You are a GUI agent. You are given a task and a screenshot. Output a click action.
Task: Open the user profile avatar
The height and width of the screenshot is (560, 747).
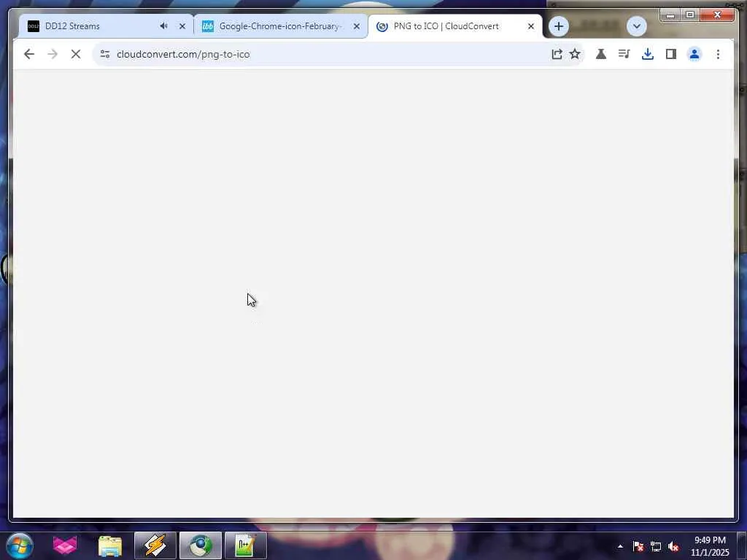coord(694,54)
